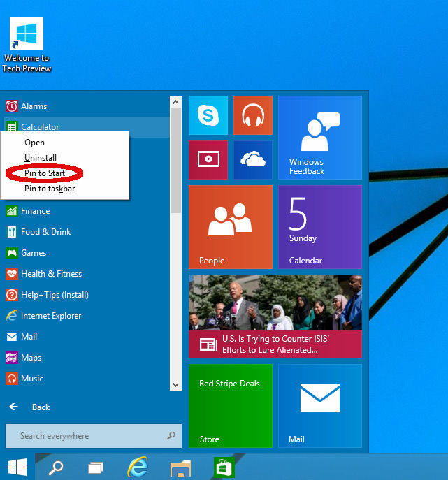Click the Maps label in app list

coord(31,358)
